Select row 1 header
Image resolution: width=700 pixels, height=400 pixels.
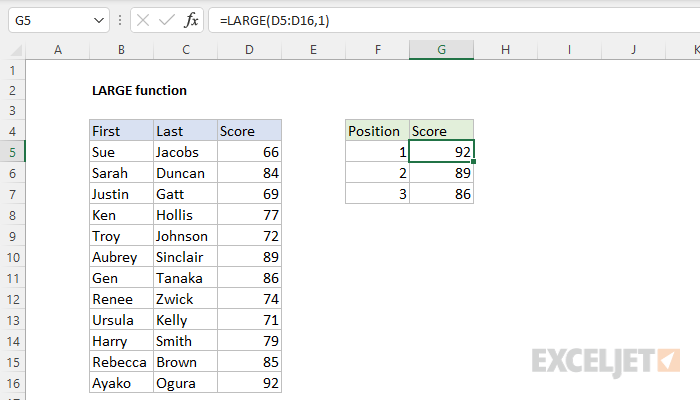[12, 71]
